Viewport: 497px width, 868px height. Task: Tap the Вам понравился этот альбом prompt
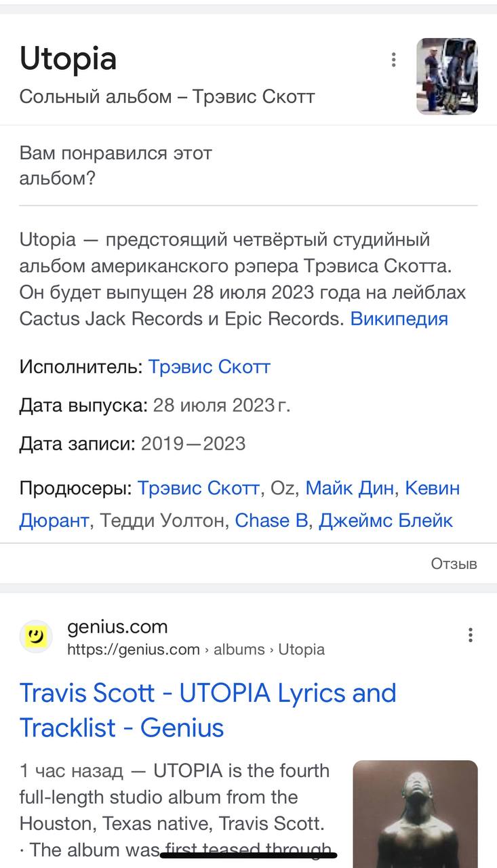click(x=115, y=165)
